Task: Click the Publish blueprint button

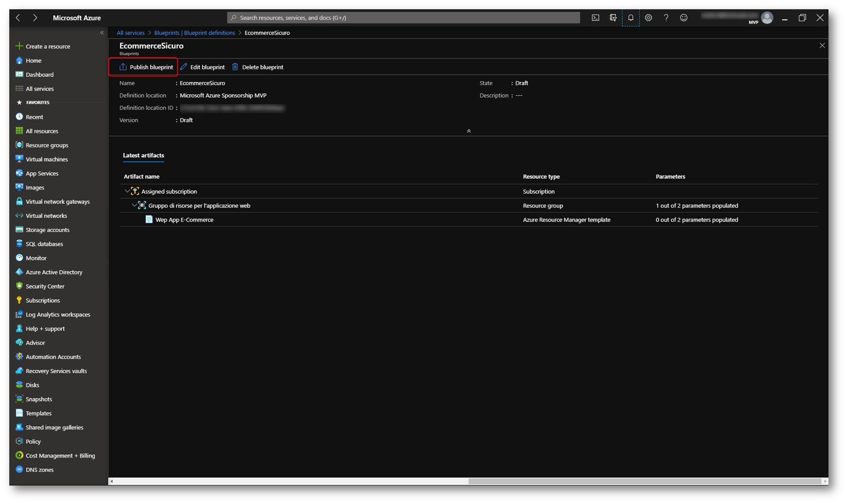Action: pyautogui.click(x=146, y=67)
